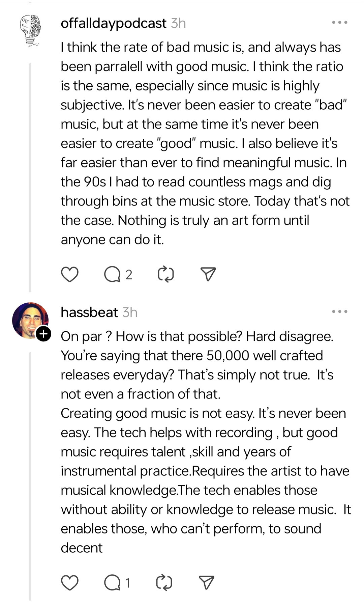The width and height of the screenshot is (364, 608).
Task: Like the offalldaypodcast post with the heart
Action: tap(70, 274)
